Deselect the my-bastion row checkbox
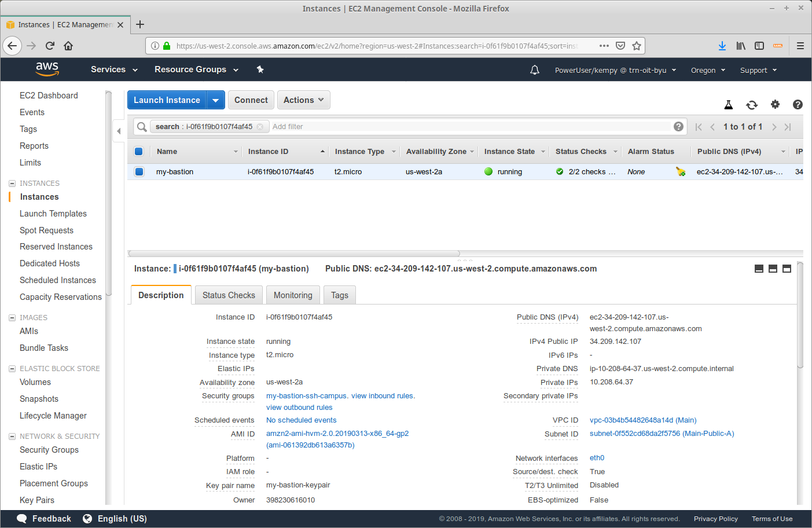 pos(139,171)
